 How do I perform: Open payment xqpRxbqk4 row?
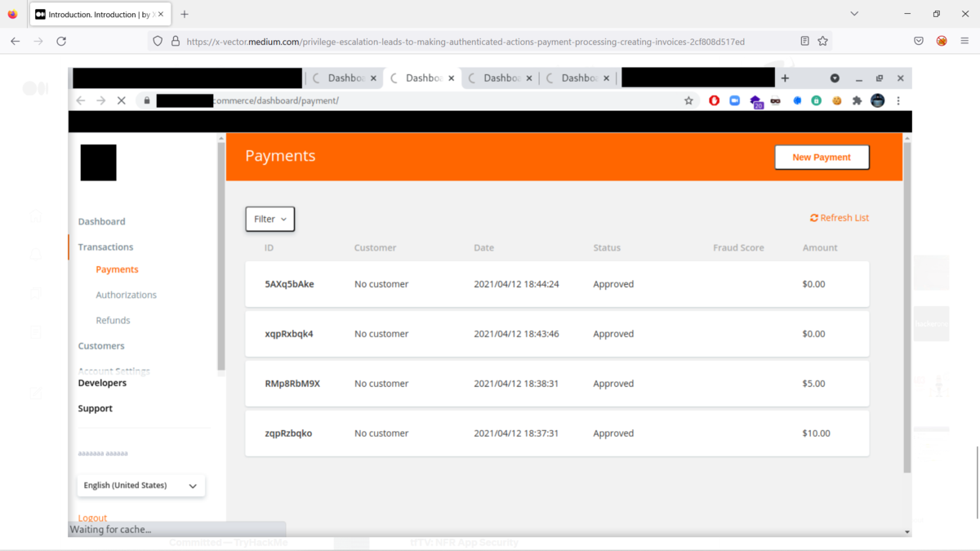click(x=557, y=334)
